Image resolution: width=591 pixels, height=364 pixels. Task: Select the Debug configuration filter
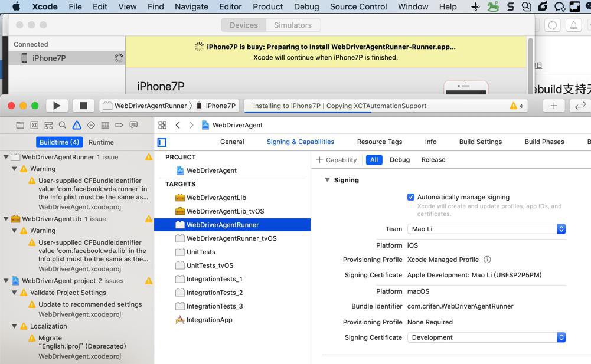(x=400, y=160)
